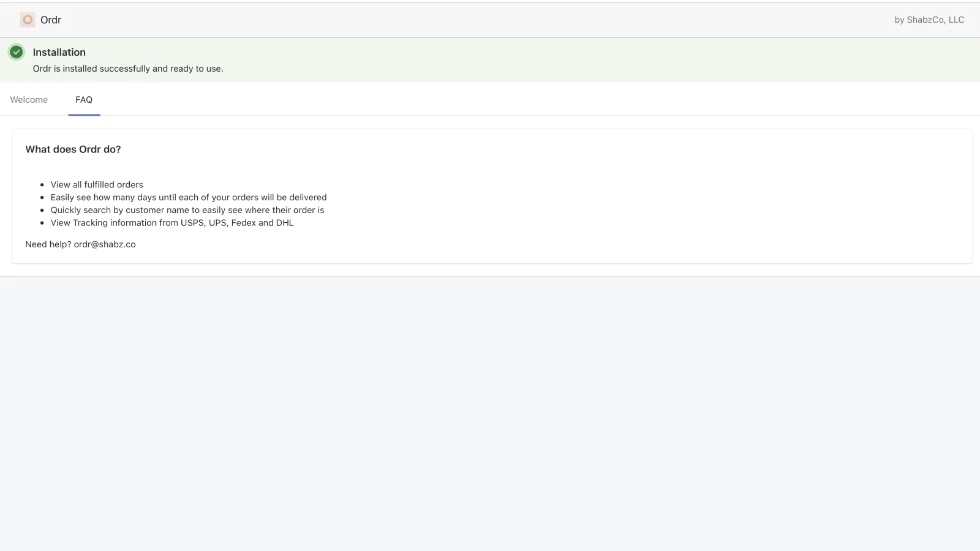980x551 pixels.
Task: Click the 'What does Ordr do?' heading
Action: coord(73,149)
